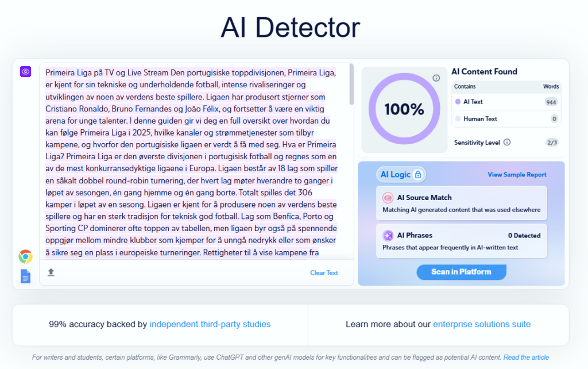Click the 100% AI score ring
Image resolution: width=588 pixels, height=369 pixels.
pyautogui.click(x=404, y=109)
